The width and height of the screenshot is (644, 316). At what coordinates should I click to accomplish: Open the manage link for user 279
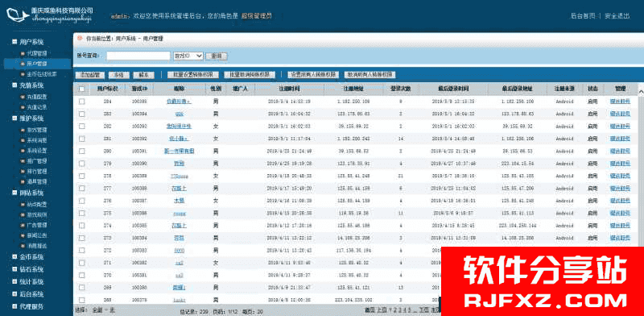[620, 164]
